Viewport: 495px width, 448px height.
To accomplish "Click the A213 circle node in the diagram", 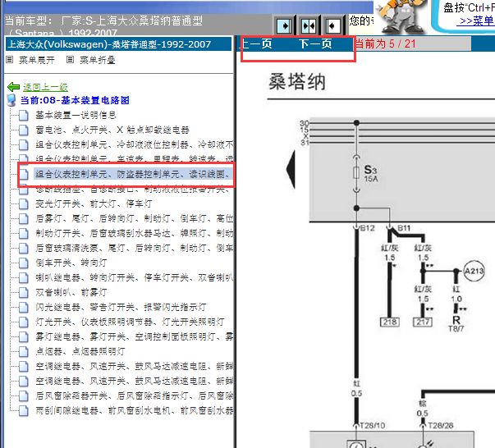I will coord(474,271).
